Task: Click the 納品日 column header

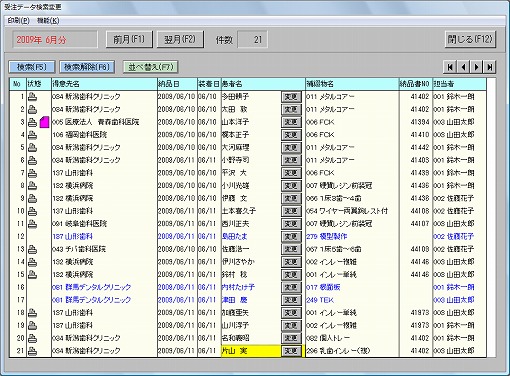Action: 177,84
